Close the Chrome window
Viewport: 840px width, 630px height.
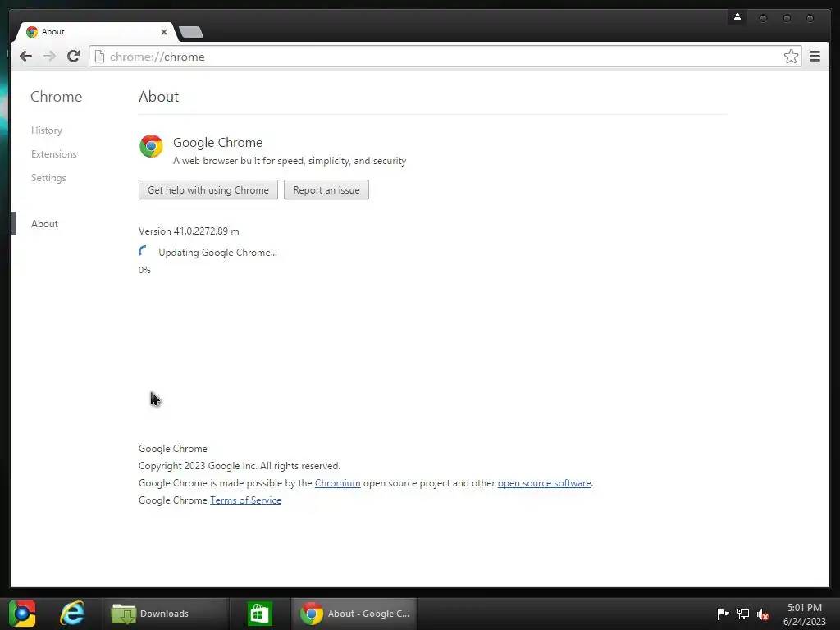point(810,18)
